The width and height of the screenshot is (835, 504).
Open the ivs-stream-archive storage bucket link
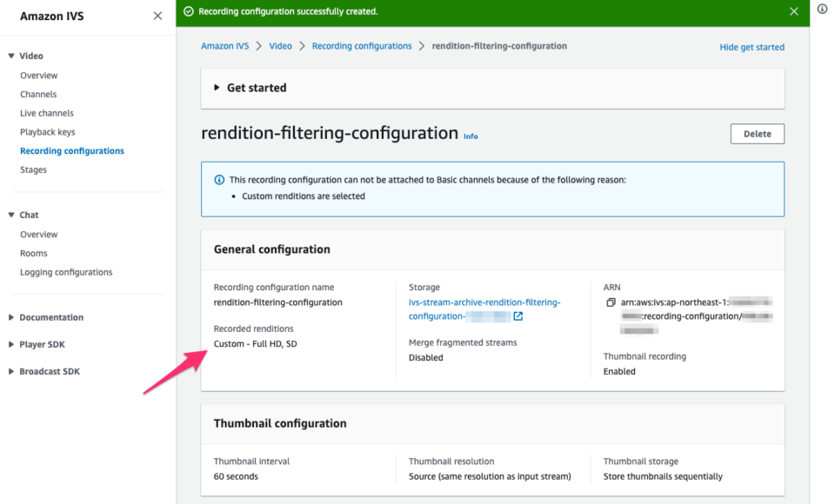pyautogui.click(x=484, y=309)
